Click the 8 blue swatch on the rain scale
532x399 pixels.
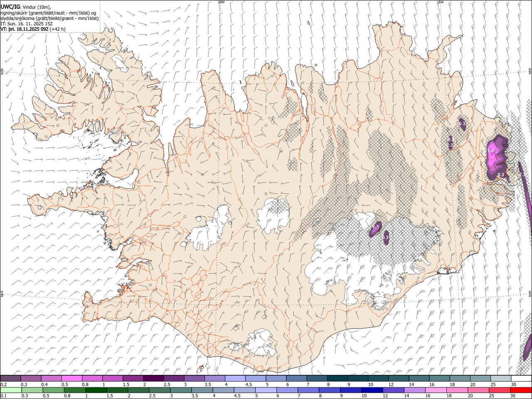pos(329,390)
